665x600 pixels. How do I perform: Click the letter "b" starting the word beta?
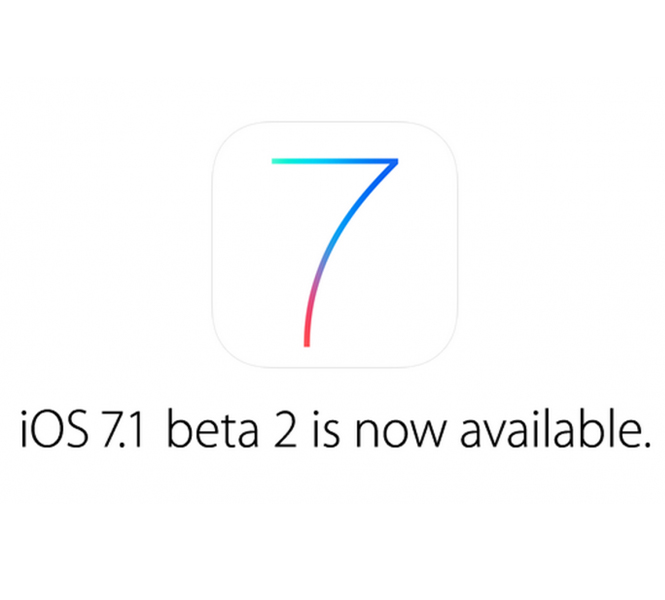coord(179,428)
